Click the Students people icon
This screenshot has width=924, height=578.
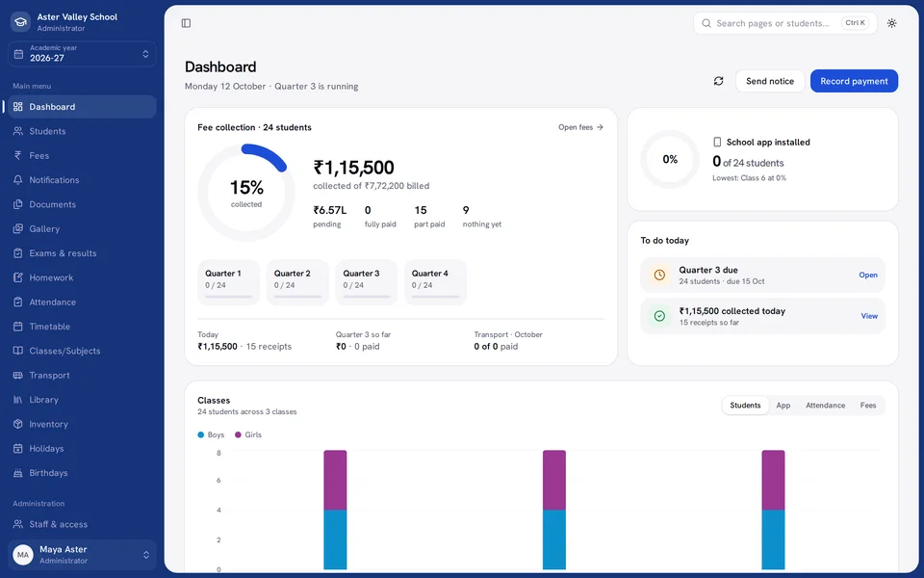pyautogui.click(x=18, y=131)
